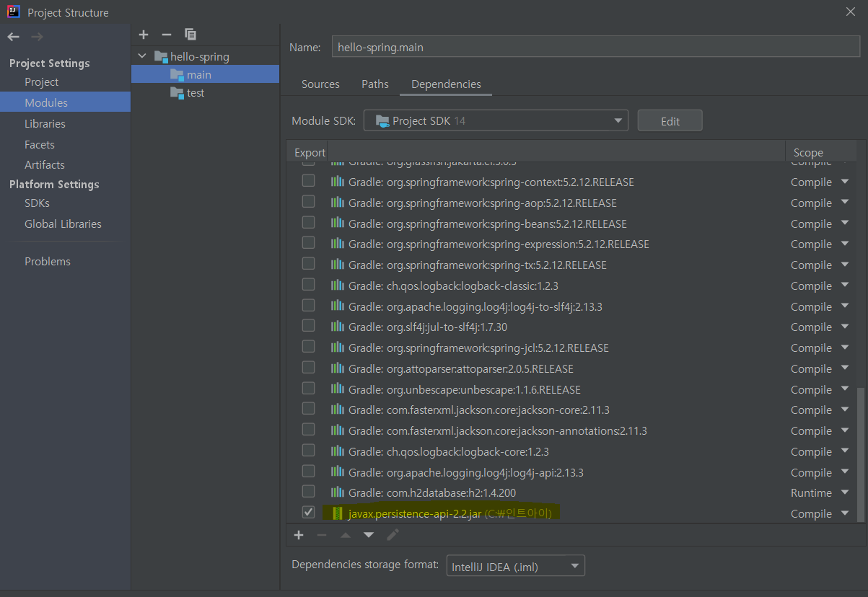Click test module folder icon

pyautogui.click(x=177, y=93)
